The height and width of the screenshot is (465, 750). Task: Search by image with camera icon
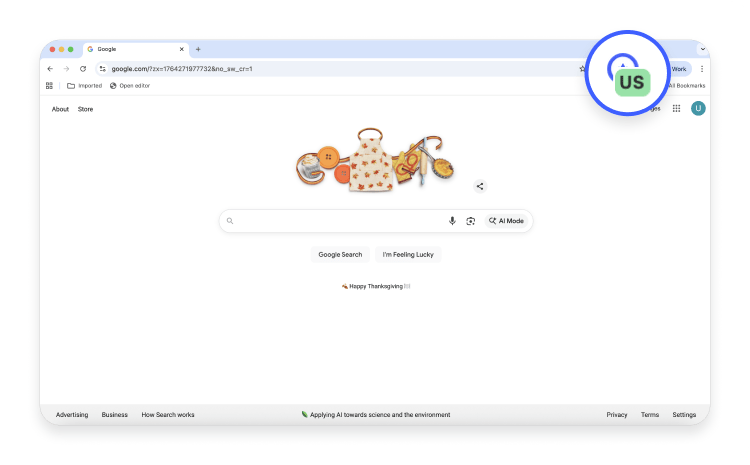pos(471,221)
